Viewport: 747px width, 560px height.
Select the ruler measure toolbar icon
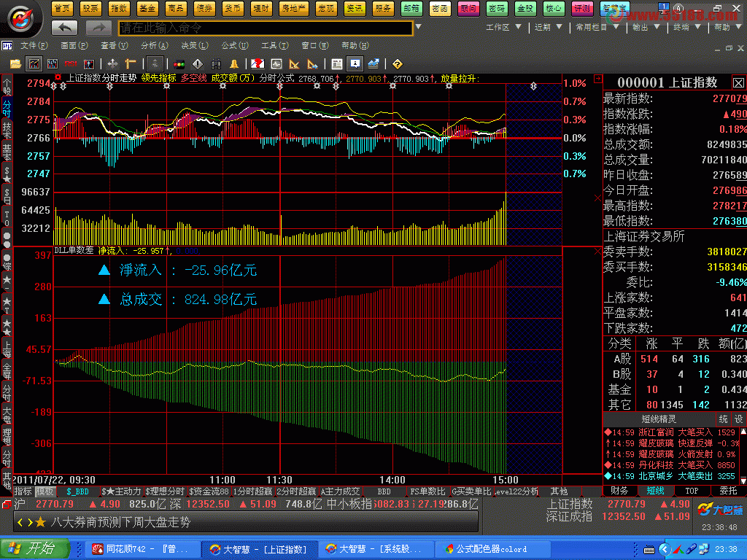coord(131,64)
